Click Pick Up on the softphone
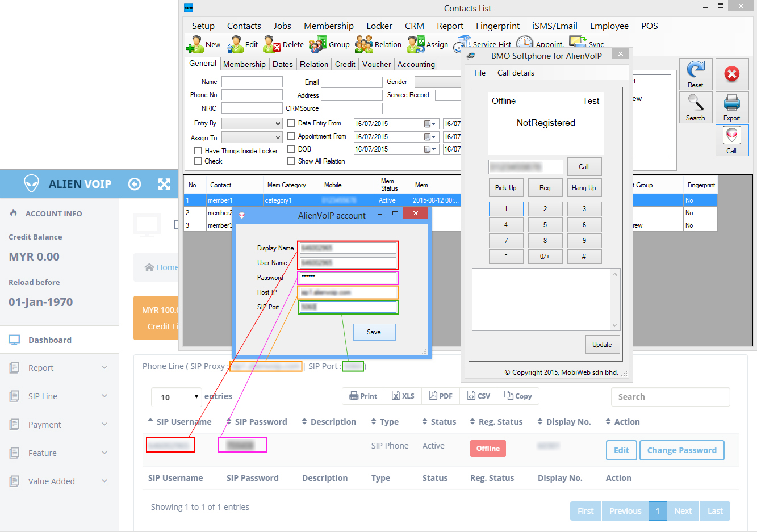This screenshot has width=757, height=532. pos(506,188)
